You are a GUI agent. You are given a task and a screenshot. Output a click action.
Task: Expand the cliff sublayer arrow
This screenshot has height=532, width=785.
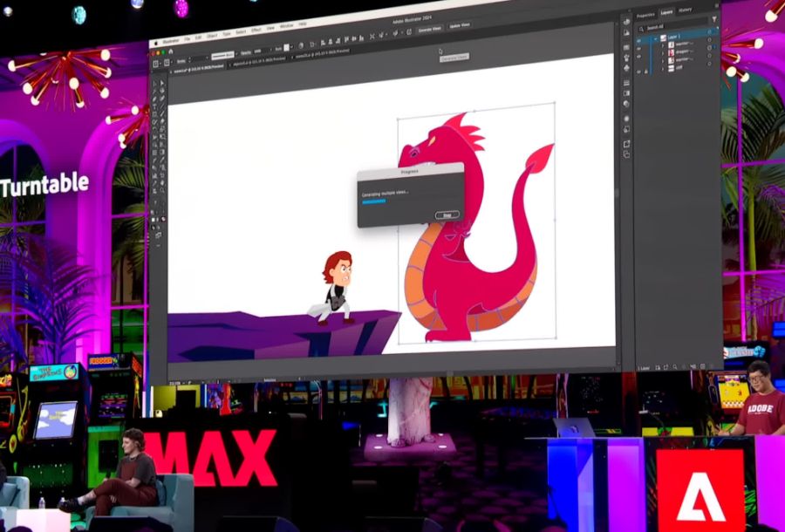662,69
